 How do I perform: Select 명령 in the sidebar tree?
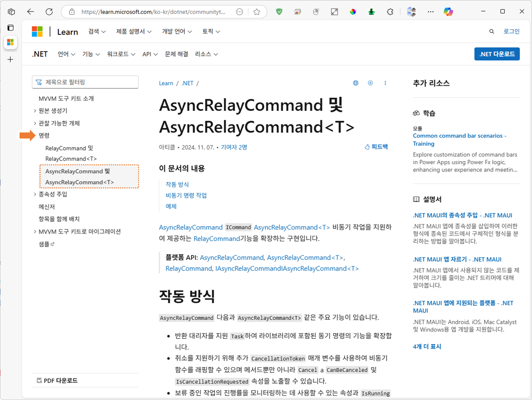[44, 135]
